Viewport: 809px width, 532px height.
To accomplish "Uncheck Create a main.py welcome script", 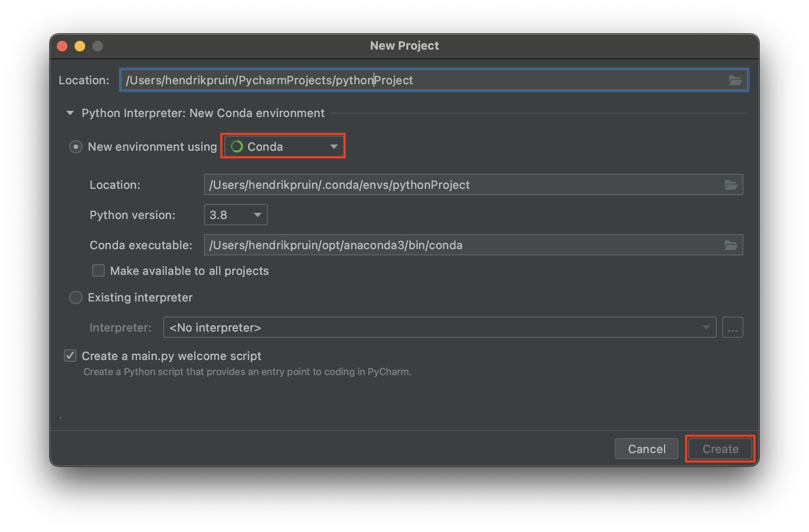I will pyautogui.click(x=70, y=356).
